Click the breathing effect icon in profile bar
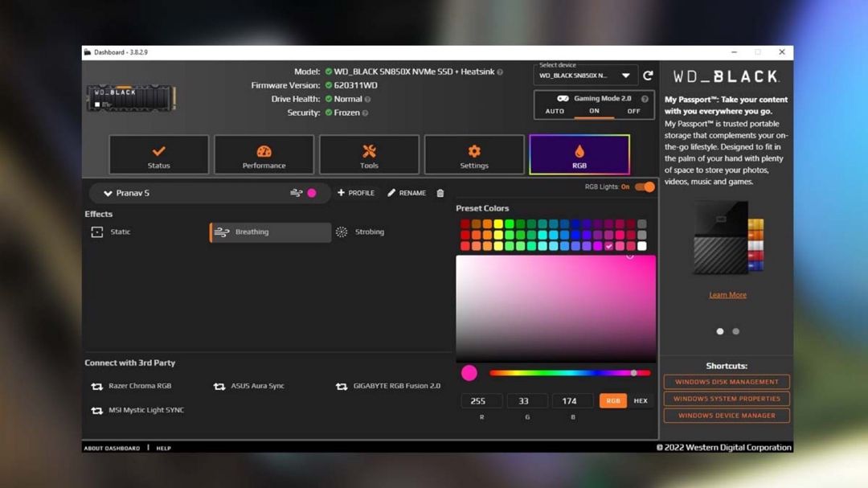The height and width of the screenshot is (488, 868). coord(296,193)
